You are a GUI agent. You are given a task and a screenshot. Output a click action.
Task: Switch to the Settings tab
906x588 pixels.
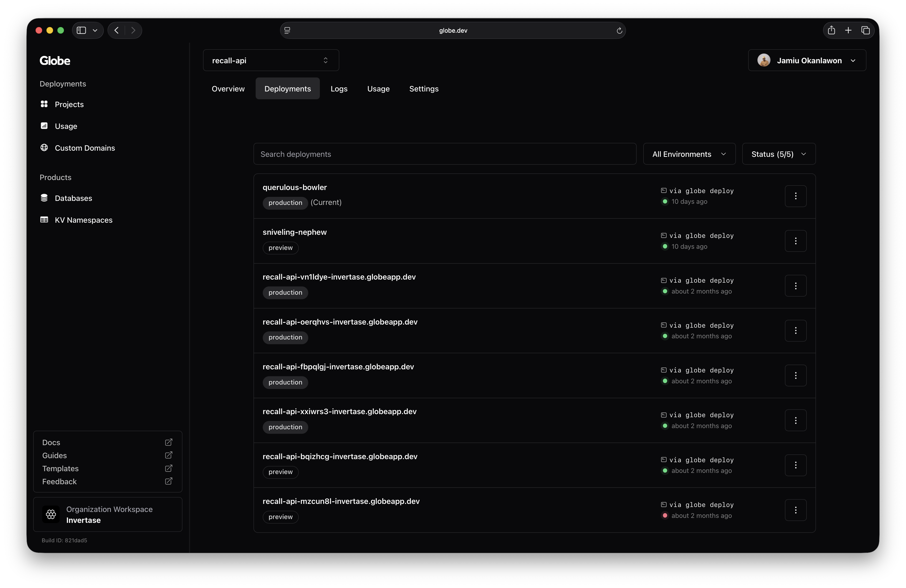pyautogui.click(x=424, y=89)
